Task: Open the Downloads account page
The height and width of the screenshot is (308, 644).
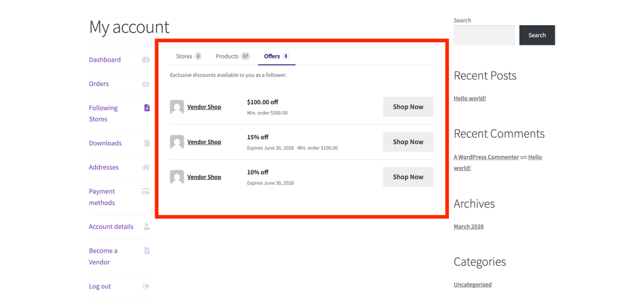Action: (x=105, y=143)
